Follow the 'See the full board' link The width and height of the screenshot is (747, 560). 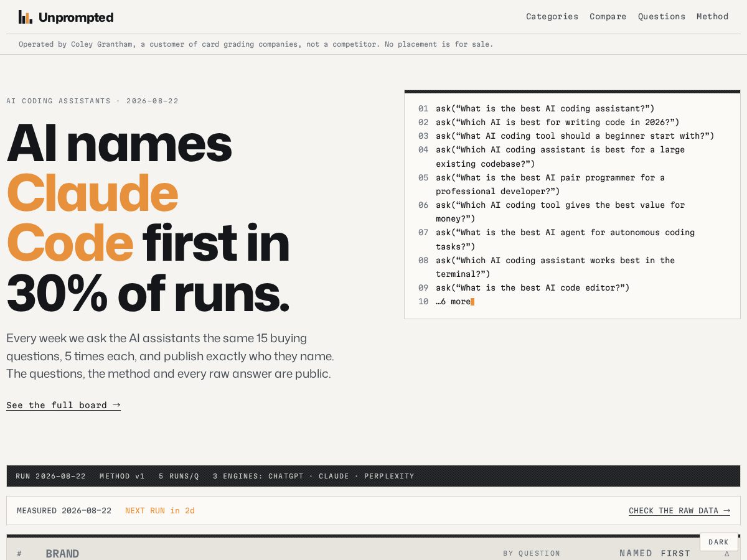coord(63,405)
